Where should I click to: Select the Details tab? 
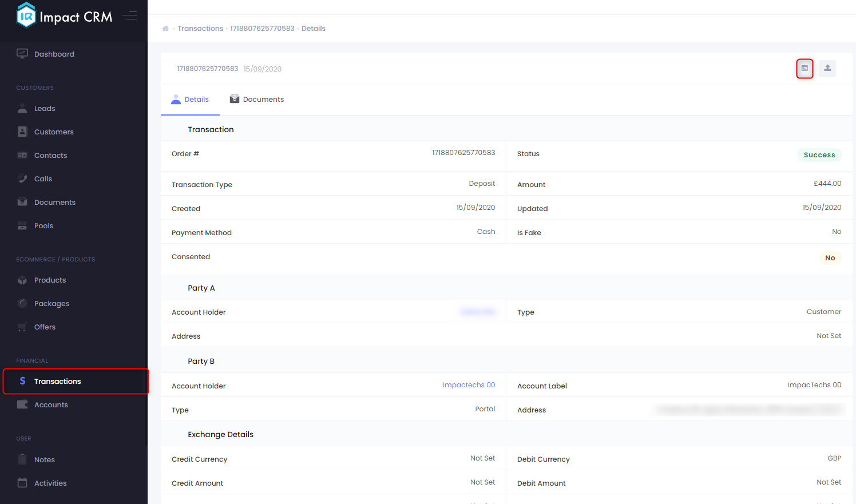(196, 99)
